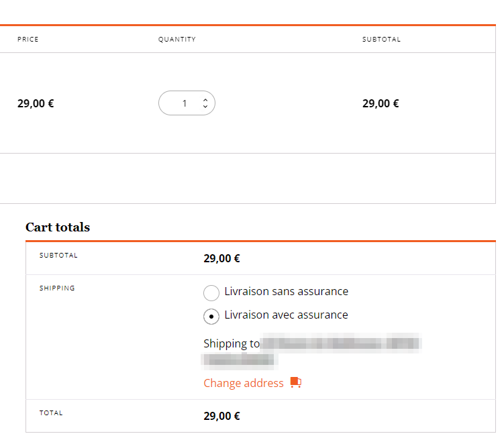Click the Cart totals heading
Viewport: 504px width, 438px height.
click(x=58, y=227)
